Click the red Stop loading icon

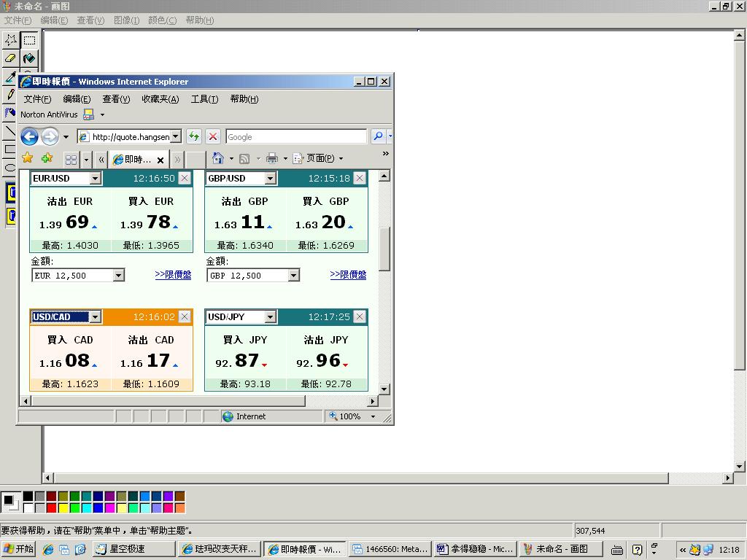[212, 136]
